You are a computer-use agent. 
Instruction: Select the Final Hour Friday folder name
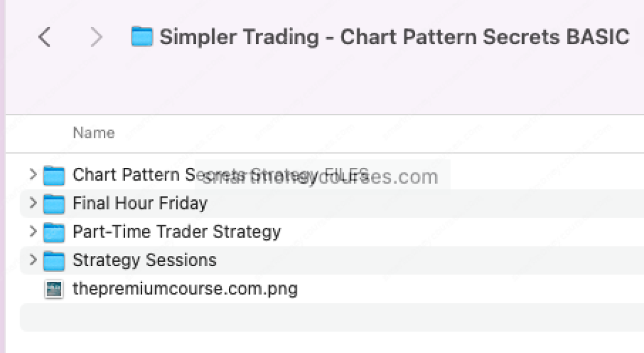click(140, 203)
